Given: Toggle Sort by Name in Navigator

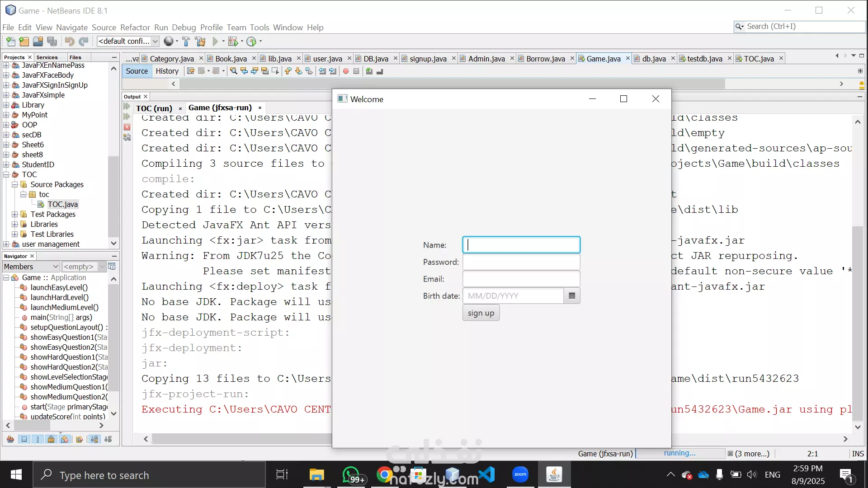Looking at the screenshot, I should click(x=94, y=439).
